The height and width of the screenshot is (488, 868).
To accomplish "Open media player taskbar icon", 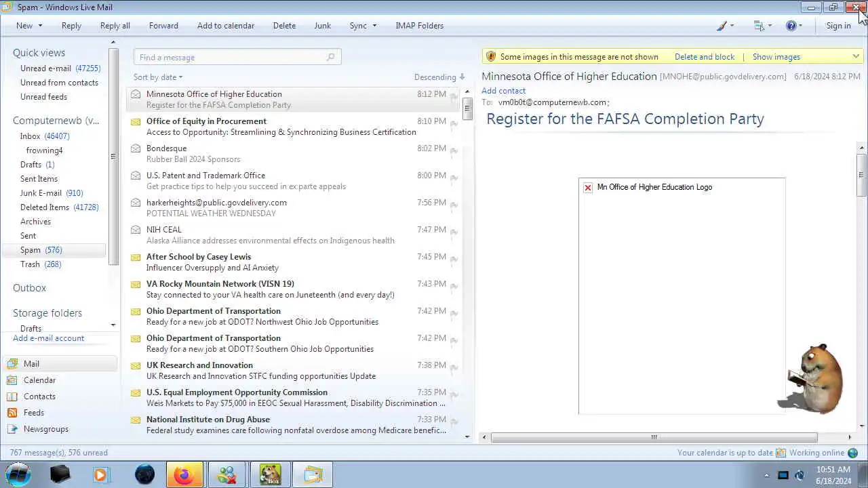I will [101, 474].
